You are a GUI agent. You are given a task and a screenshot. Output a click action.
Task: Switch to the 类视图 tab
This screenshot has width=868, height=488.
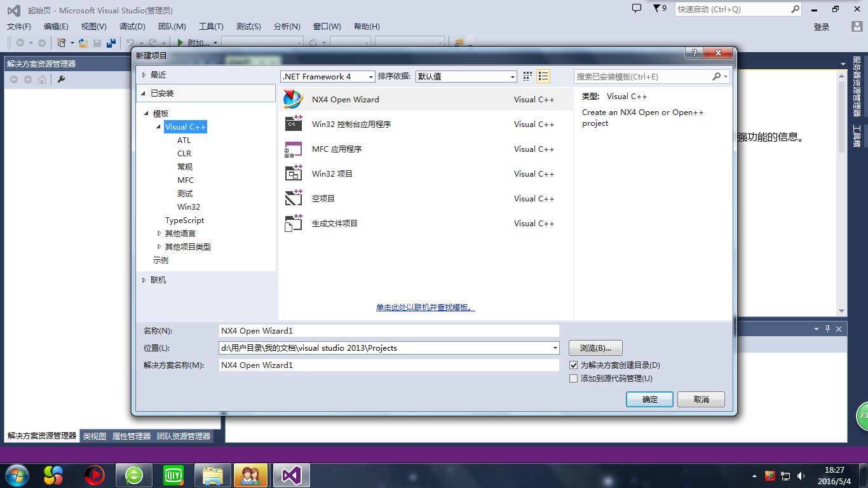(x=95, y=437)
